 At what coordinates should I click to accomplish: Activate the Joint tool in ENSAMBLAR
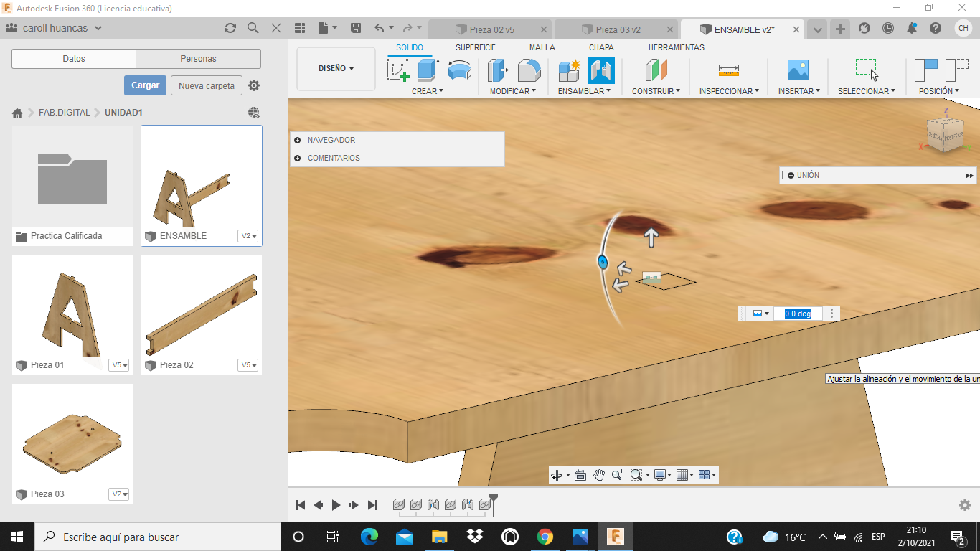[x=601, y=70]
